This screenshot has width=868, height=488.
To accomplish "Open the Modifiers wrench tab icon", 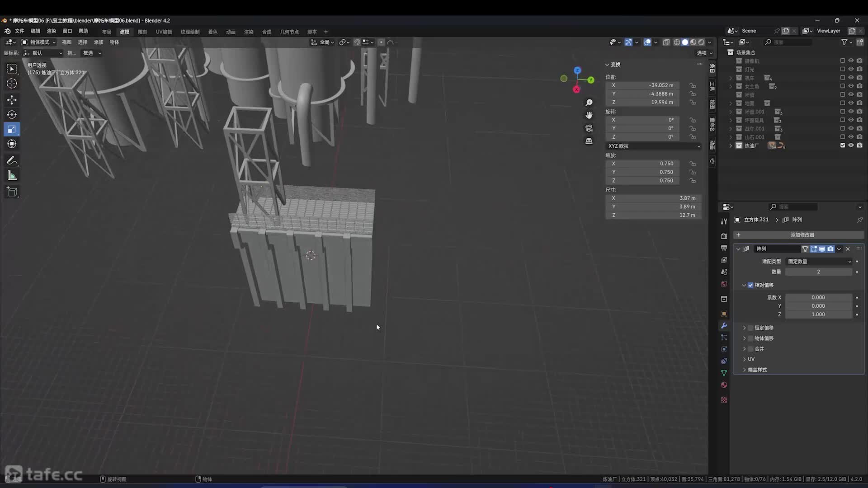I will 724,326.
